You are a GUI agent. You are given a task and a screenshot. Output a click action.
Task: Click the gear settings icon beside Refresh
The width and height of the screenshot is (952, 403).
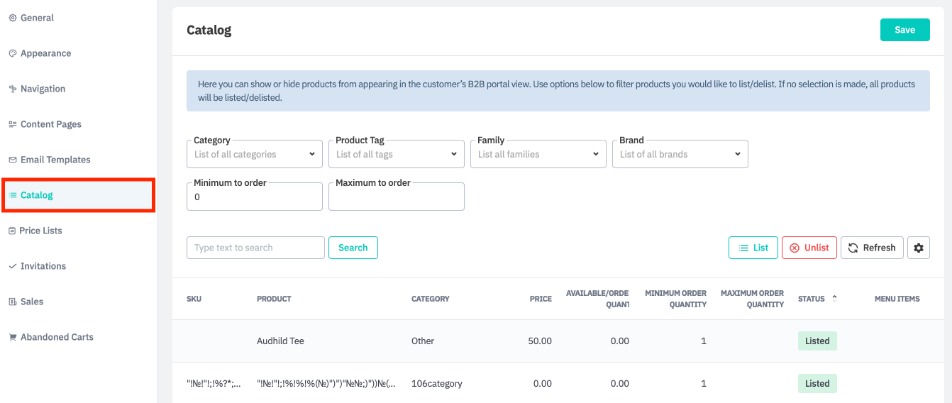pos(918,248)
